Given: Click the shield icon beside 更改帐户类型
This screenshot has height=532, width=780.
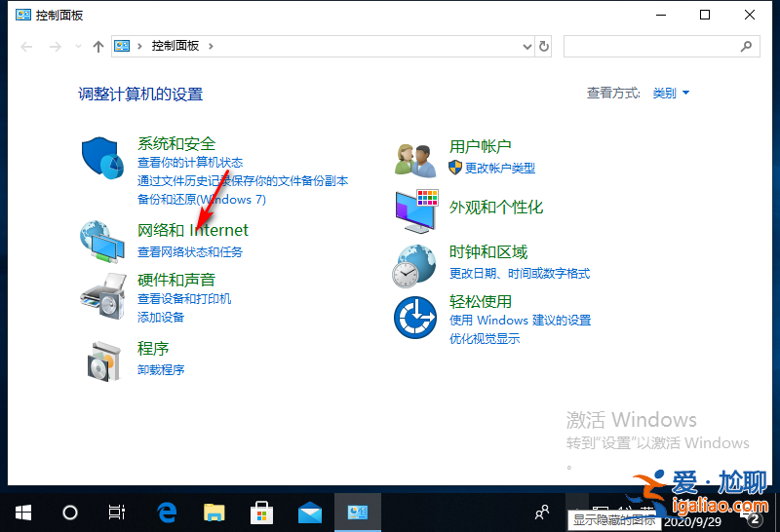Looking at the screenshot, I should pyautogui.click(x=455, y=168).
